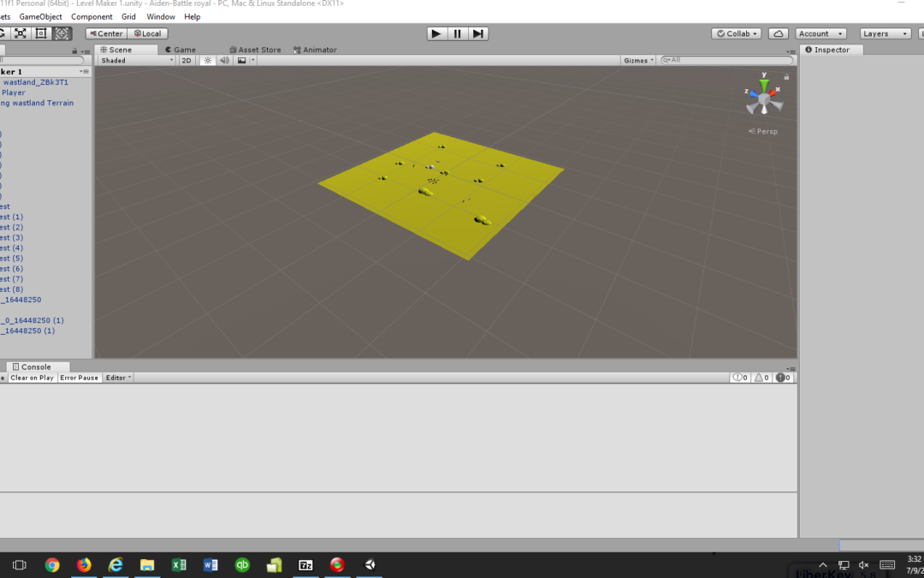Toggle 2D scene view mode
This screenshot has width=924, height=578.
[187, 60]
